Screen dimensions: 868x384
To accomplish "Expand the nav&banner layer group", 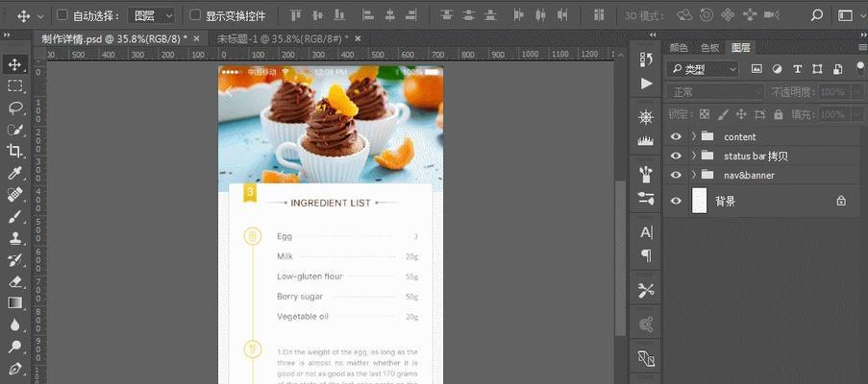I will (x=694, y=175).
